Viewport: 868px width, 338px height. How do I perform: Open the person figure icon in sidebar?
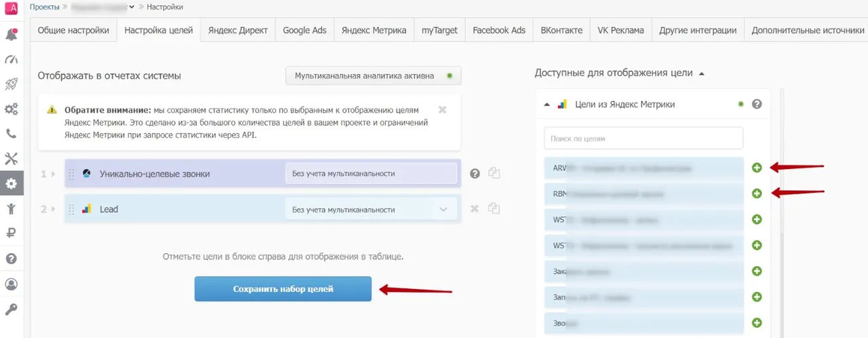[11, 209]
